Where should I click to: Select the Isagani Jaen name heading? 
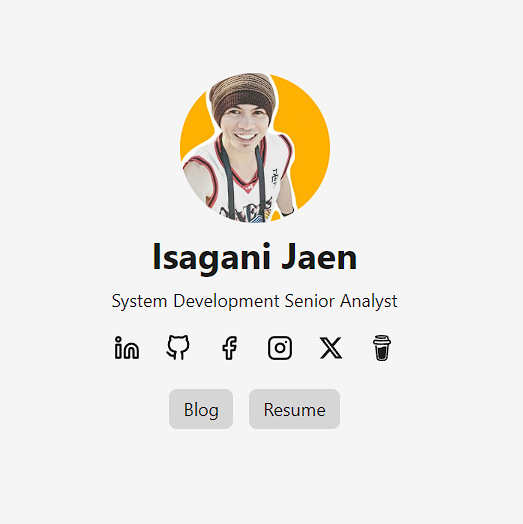pos(255,257)
